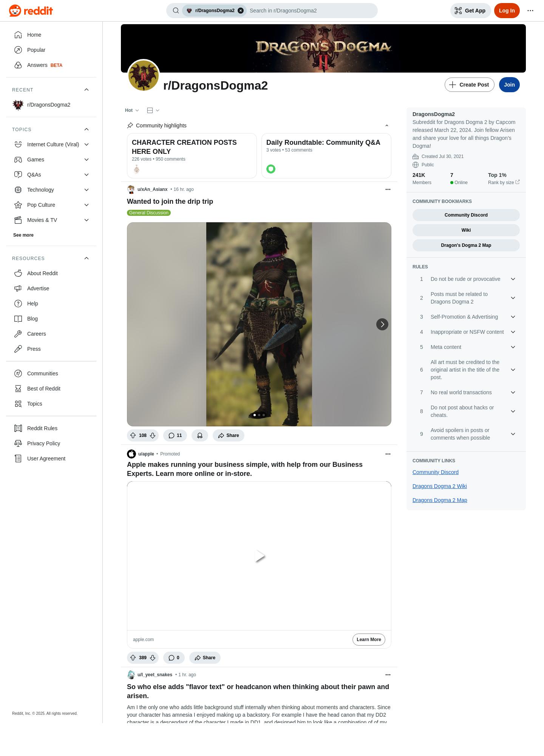The height and width of the screenshot is (756, 544).
Task: Play the Apple promoted video
Action: pyautogui.click(x=260, y=556)
